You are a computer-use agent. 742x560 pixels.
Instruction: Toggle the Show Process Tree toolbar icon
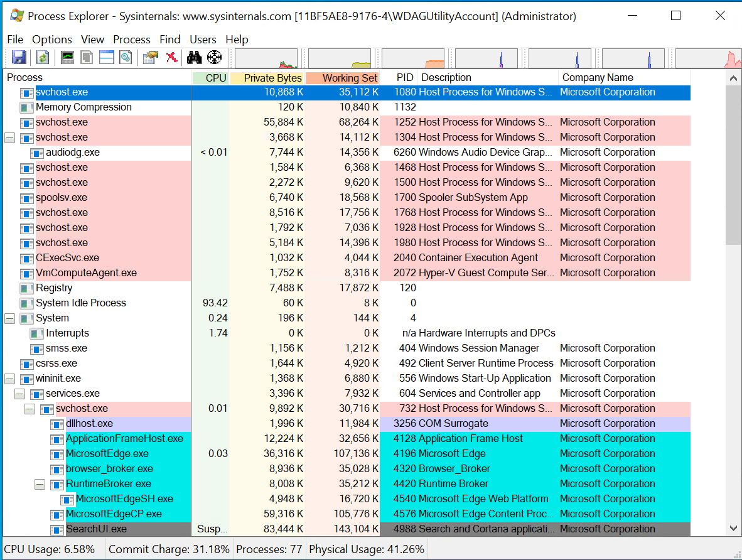click(87, 58)
